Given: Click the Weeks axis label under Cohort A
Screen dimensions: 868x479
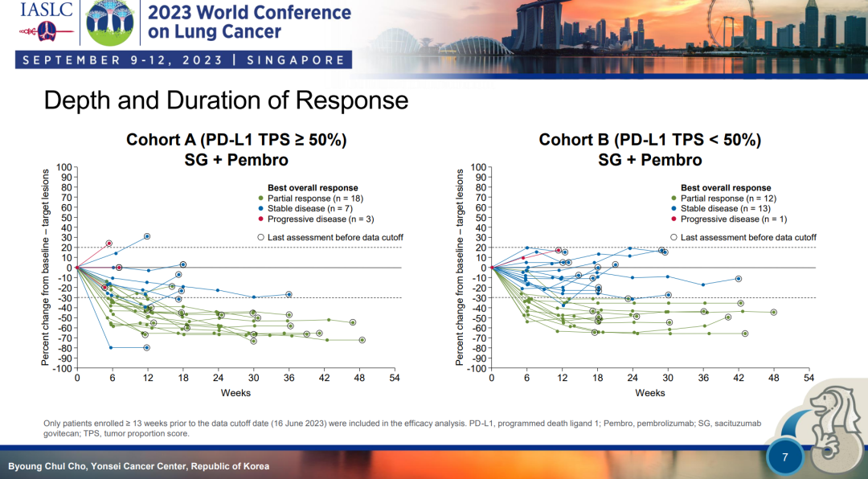Looking at the screenshot, I should 235,393.
